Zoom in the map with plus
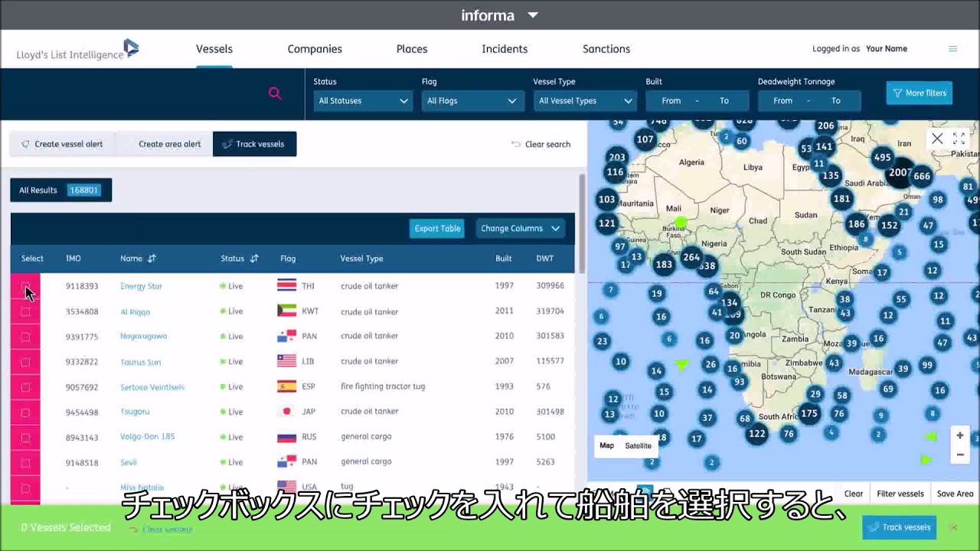Viewport: 980px width, 551px height. [959, 435]
